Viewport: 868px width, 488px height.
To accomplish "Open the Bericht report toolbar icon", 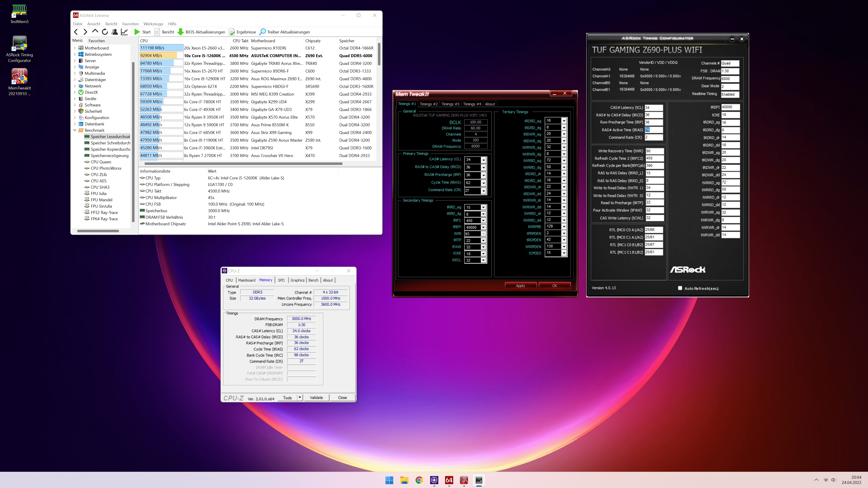I will click(157, 32).
